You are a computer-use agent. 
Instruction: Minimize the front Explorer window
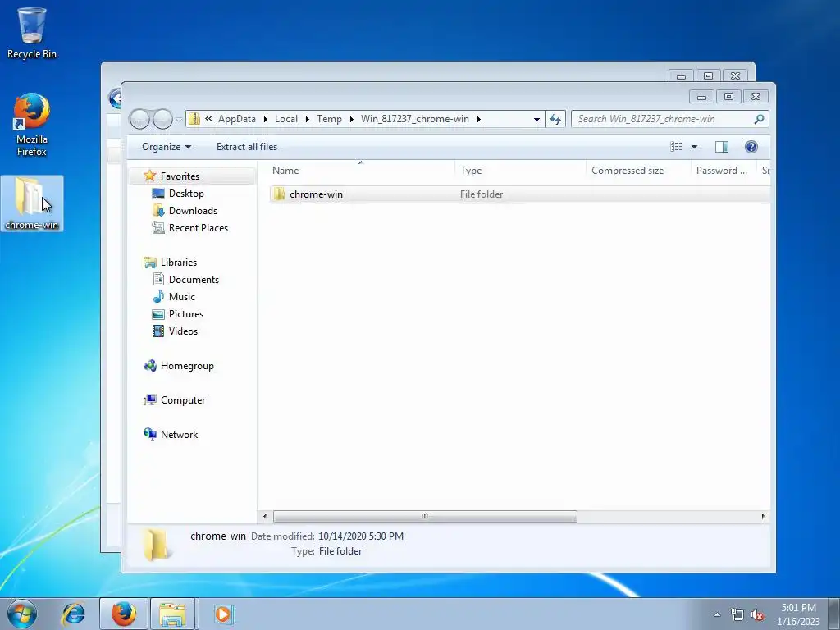pyautogui.click(x=701, y=97)
